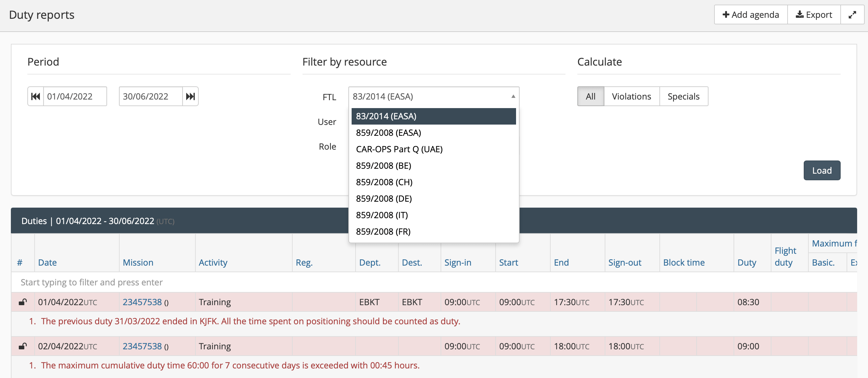Select 859/2008 (CH) option

(434, 182)
